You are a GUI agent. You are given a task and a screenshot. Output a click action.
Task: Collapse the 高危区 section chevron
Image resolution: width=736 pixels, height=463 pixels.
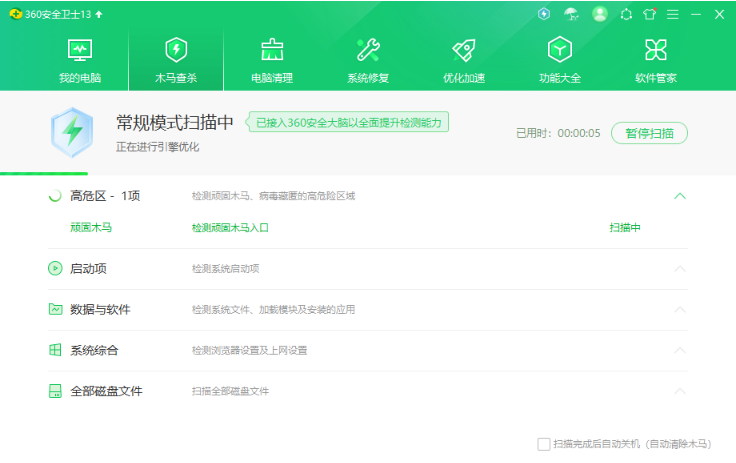pyautogui.click(x=680, y=196)
